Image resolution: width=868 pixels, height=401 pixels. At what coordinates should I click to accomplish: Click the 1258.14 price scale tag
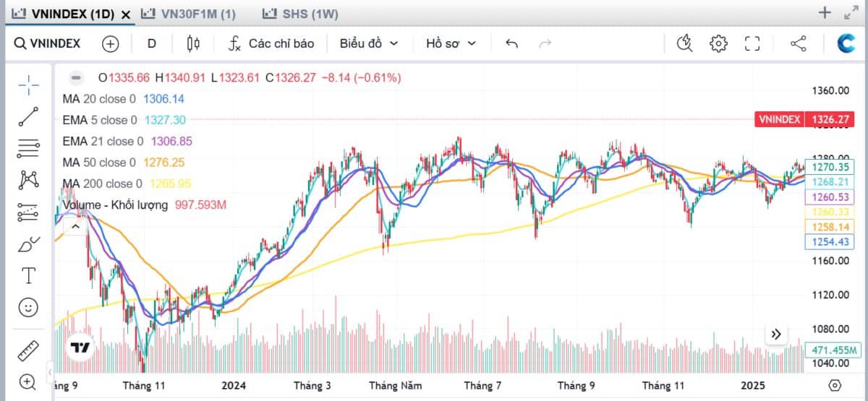click(x=828, y=226)
